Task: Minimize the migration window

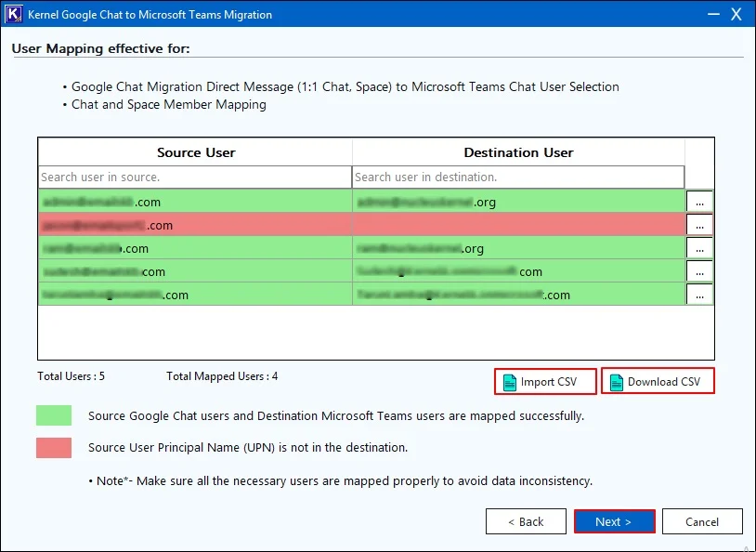Action: 713,14
